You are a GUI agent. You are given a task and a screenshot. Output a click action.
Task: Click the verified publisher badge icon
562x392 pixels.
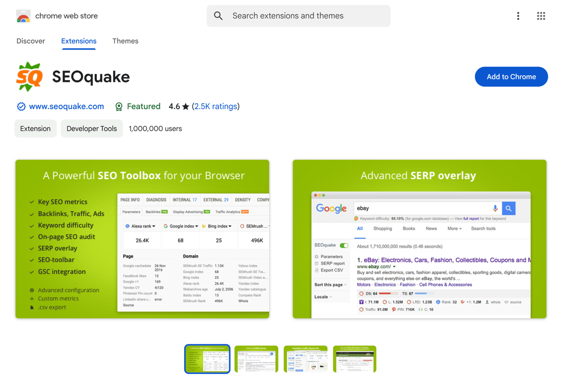21,106
